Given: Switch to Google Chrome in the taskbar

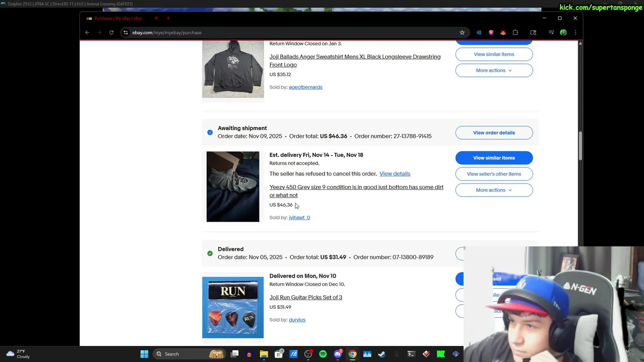Looking at the screenshot, I should [x=353, y=354].
